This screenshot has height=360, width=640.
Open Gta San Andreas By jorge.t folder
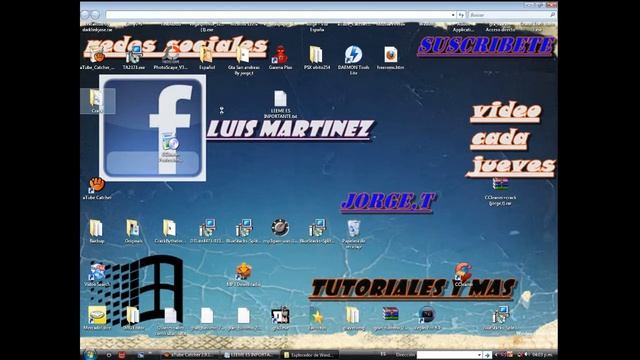(x=244, y=60)
